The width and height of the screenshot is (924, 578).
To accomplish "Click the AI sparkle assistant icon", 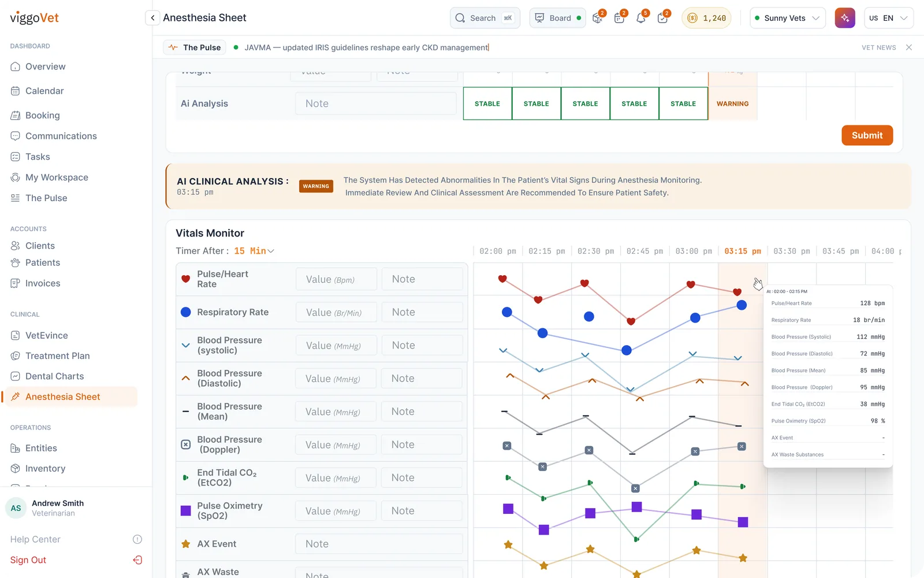I will (x=845, y=18).
